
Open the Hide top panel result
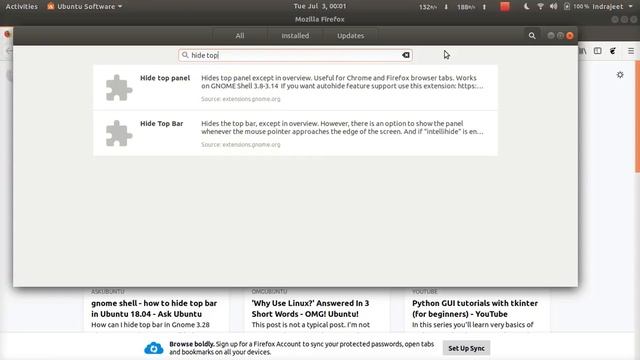tap(295, 87)
